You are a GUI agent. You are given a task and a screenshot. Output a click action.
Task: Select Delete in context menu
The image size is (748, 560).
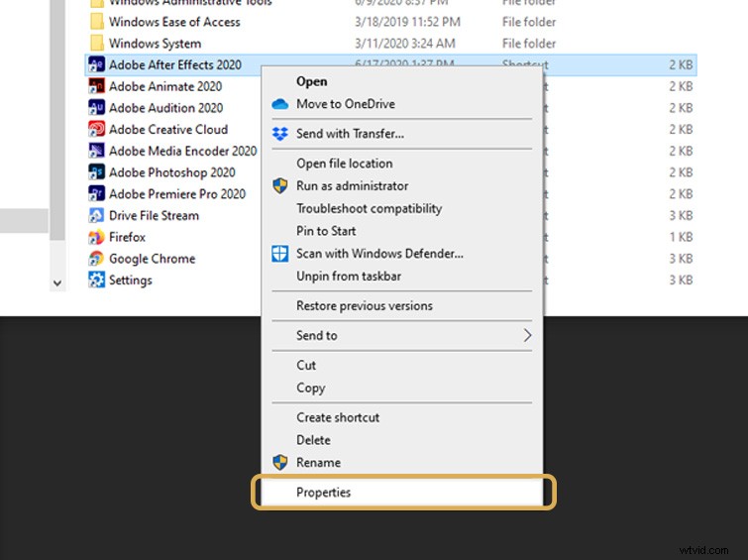(313, 440)
